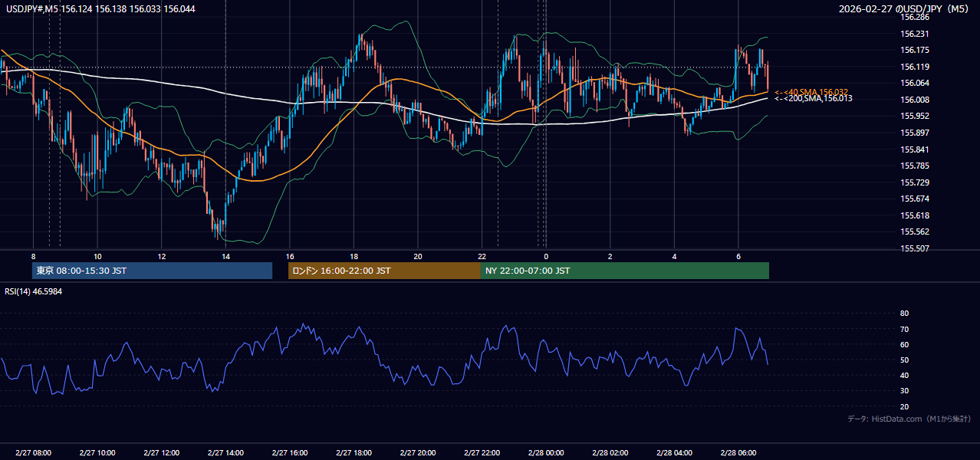This screenshot has width=980, height=460.
Task: Click price axis value 156.286
Action: (x=915, y=17)
